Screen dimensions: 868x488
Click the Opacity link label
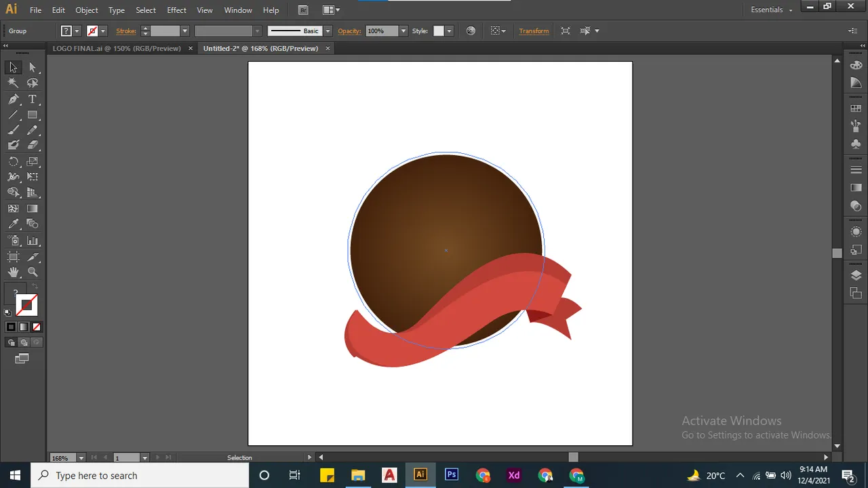[349, 31]
